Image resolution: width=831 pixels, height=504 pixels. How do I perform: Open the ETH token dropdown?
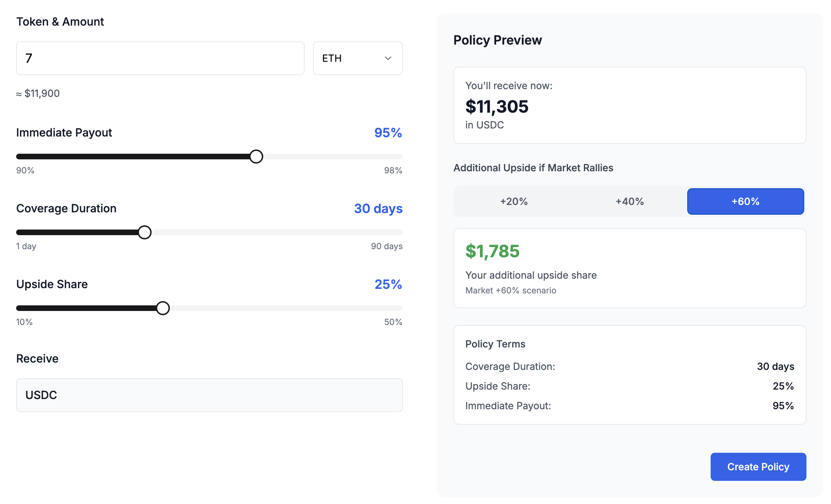click(357, 58)
